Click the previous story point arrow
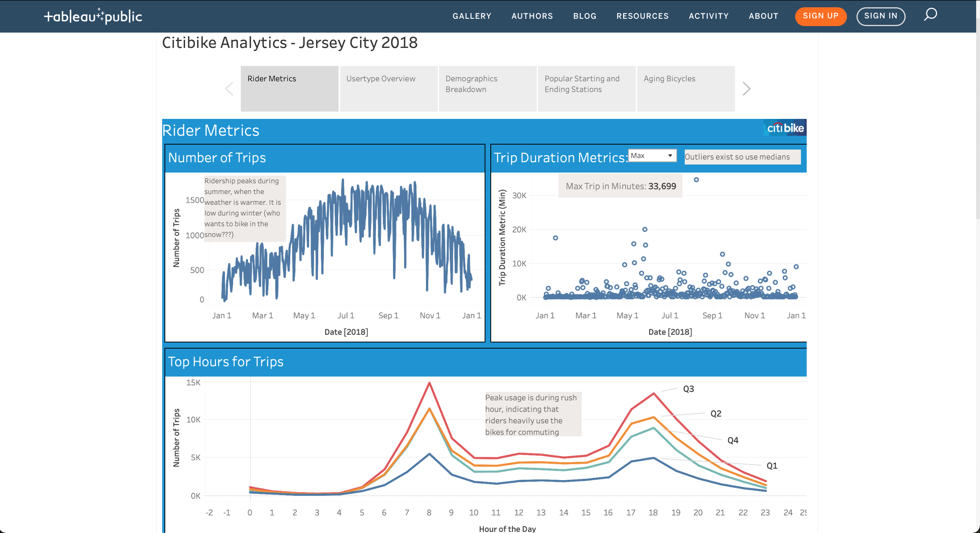Viewport: 980px width, 533px height. point(229,89)
